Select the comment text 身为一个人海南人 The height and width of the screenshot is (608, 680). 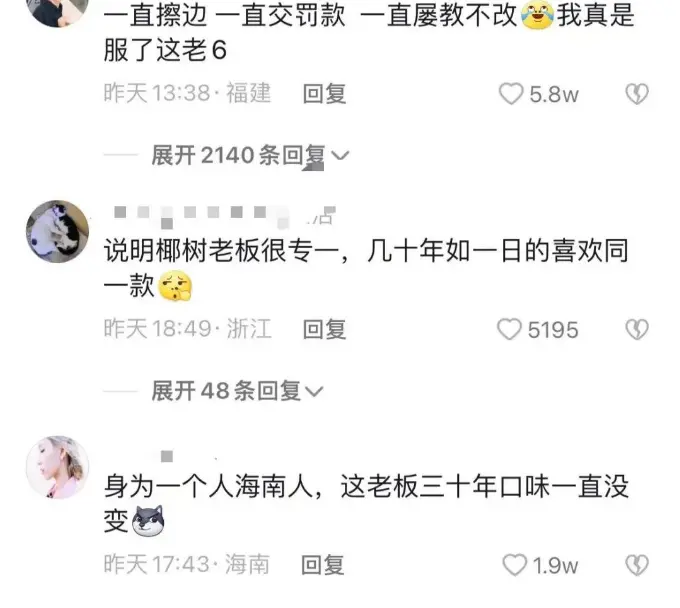(208, 486)
